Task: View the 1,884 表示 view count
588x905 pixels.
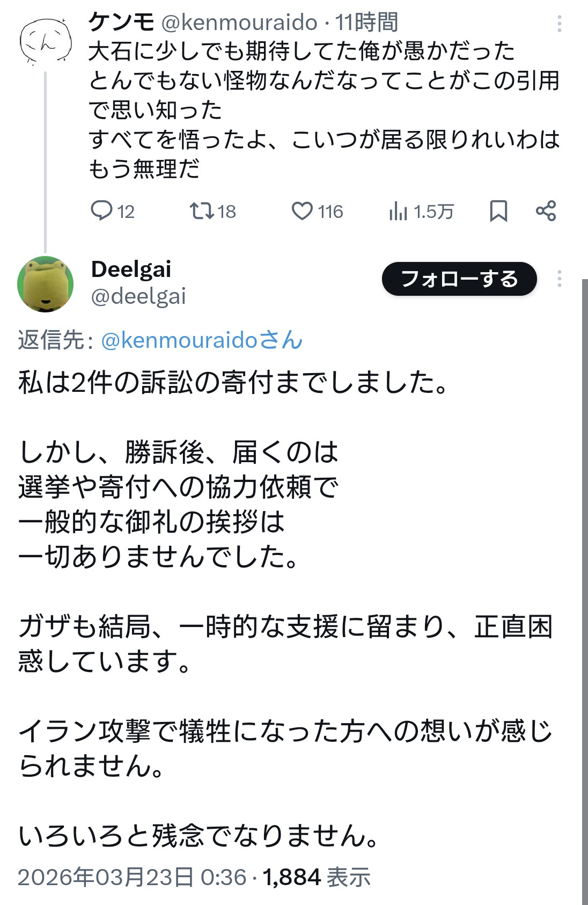Action: pyautogui.click(x=317, y=877)
